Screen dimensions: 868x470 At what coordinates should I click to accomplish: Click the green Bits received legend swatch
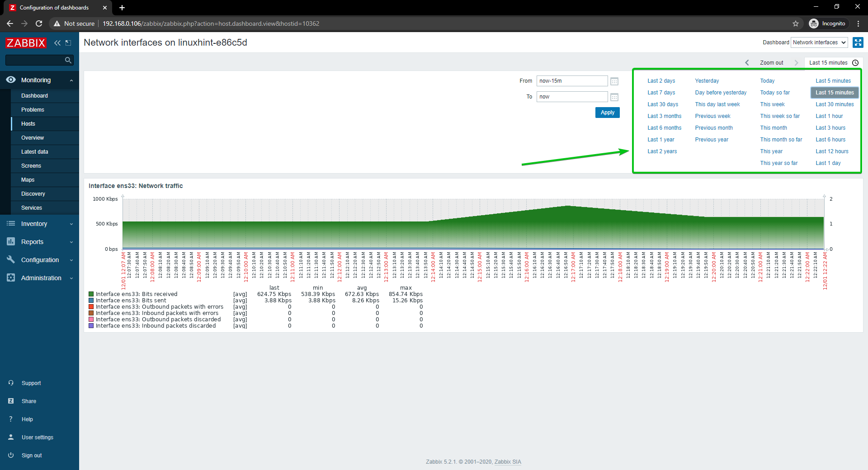pos(91,294)
